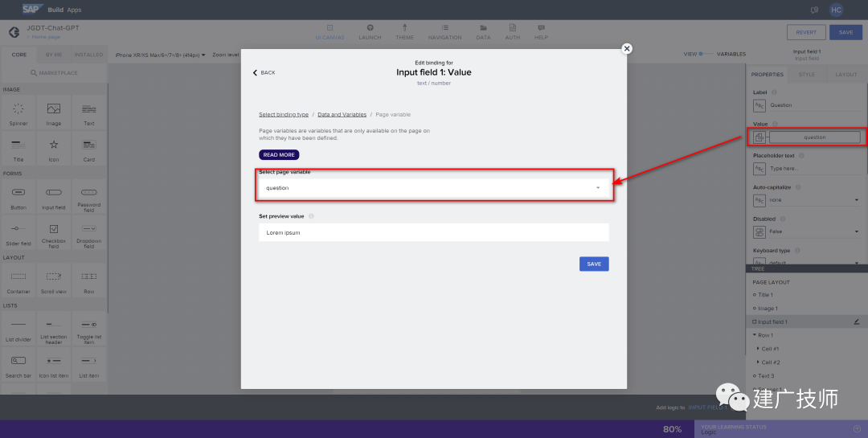Open the Theme tab

(404, 32)
